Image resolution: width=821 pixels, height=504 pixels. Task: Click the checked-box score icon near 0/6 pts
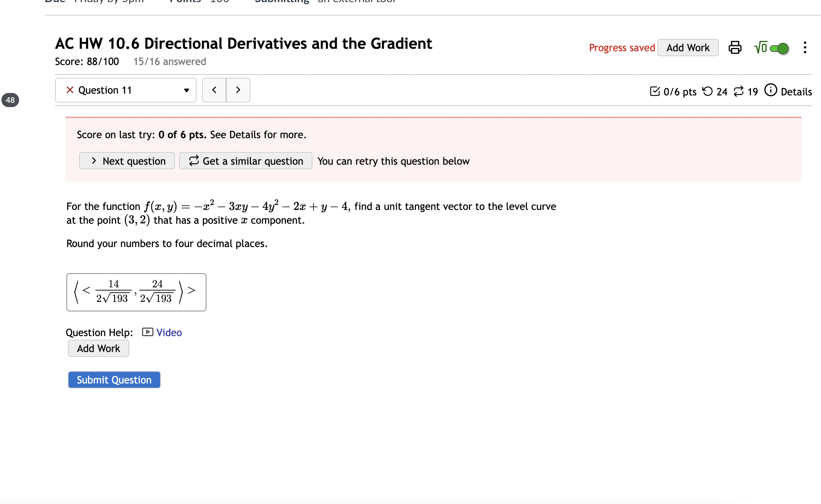coord(655,91)
